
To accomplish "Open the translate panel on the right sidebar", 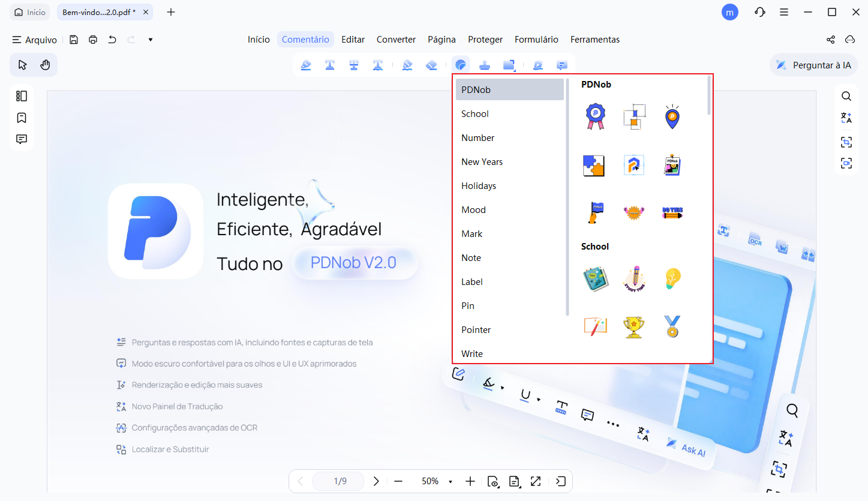I will click(846, 118).
